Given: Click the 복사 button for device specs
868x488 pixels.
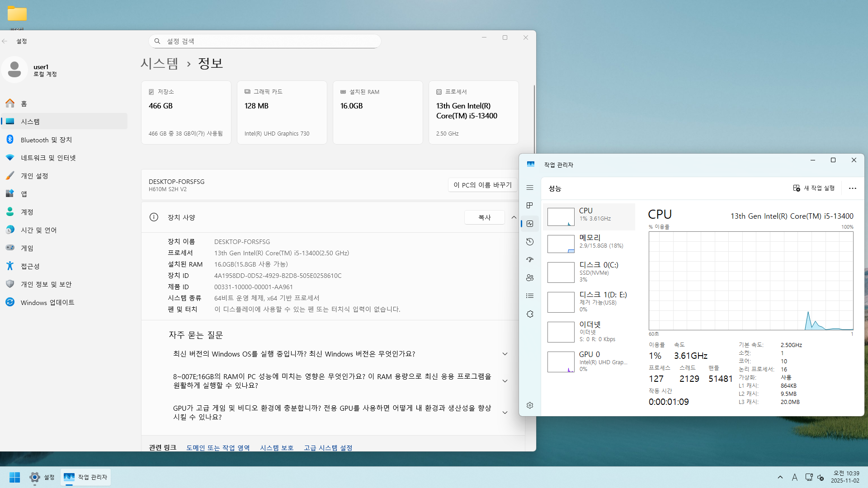Looking at the screenshot, I should pos(484,217).
